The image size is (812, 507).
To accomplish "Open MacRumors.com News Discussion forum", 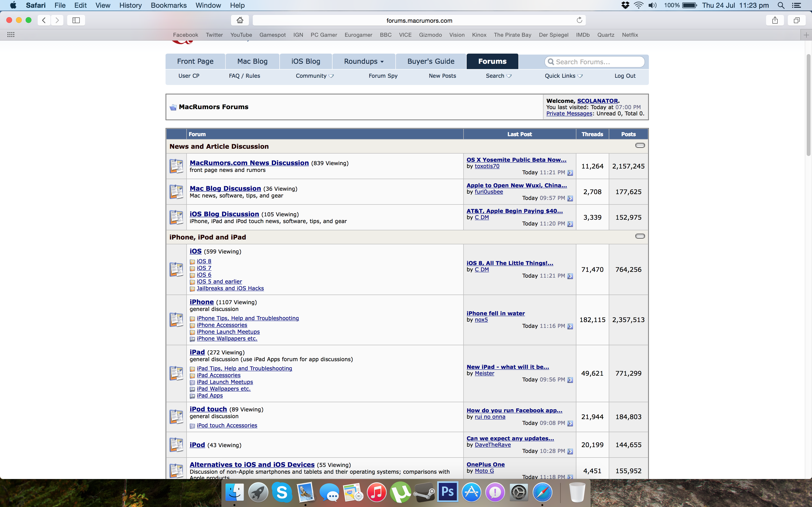I will (x=249, y=163).
